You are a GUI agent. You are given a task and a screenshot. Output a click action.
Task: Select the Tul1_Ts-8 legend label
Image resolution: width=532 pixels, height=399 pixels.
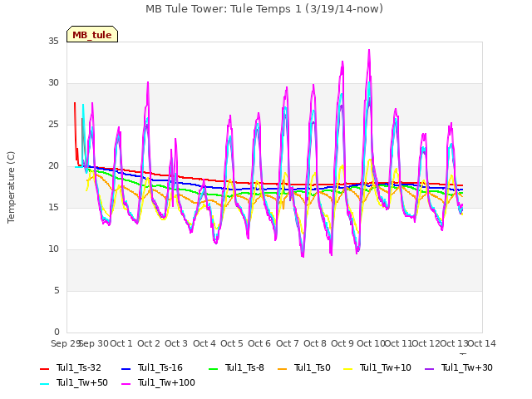(x=244, y=367)
